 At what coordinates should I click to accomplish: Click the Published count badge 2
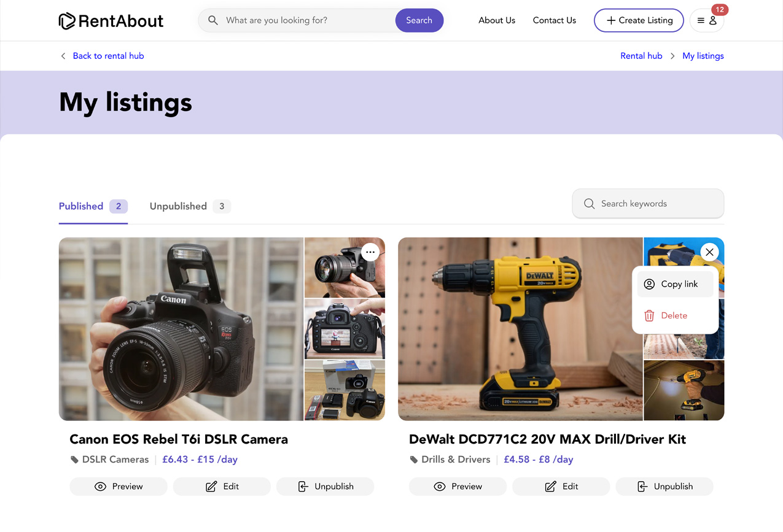[x=119, y=206]
